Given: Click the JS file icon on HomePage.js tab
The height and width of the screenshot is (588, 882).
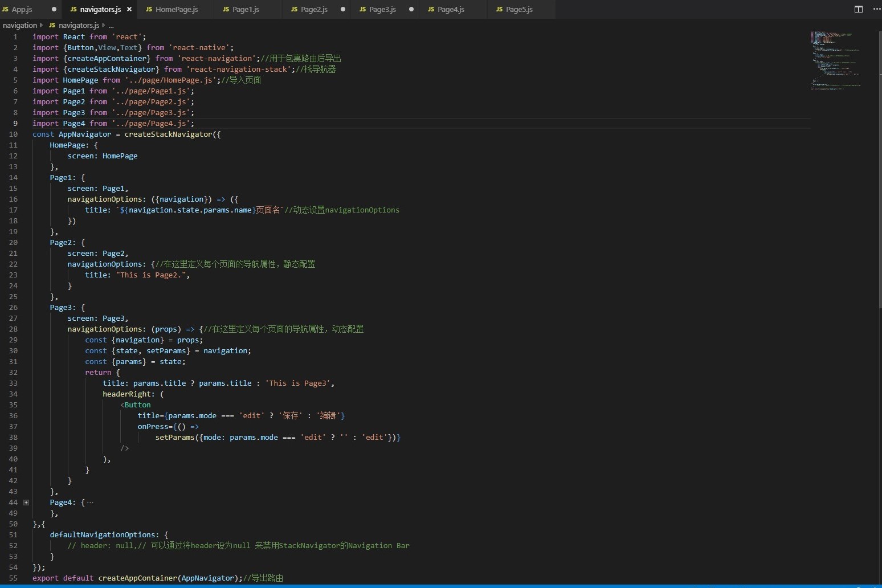Looking at the screenshot, I should [149, 9].
